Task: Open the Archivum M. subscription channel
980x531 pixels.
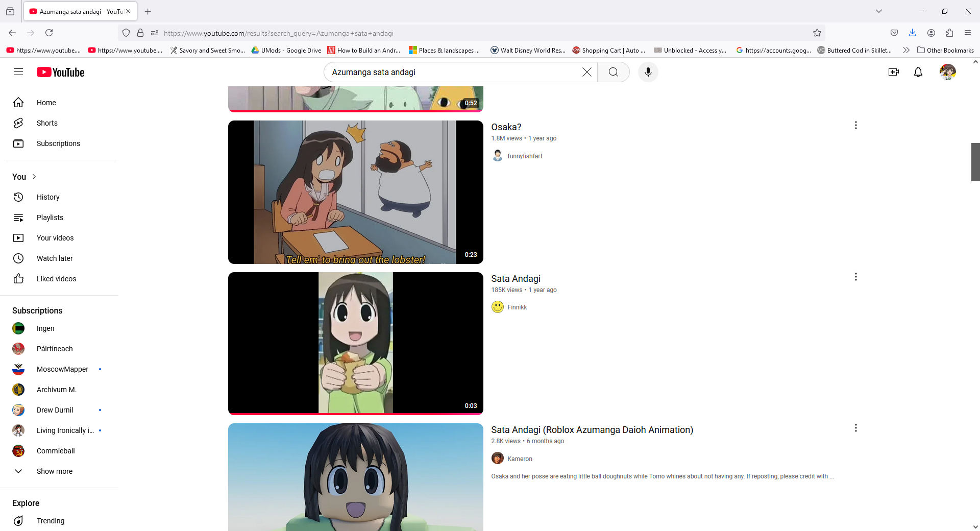Action: [x=59, y=390]
